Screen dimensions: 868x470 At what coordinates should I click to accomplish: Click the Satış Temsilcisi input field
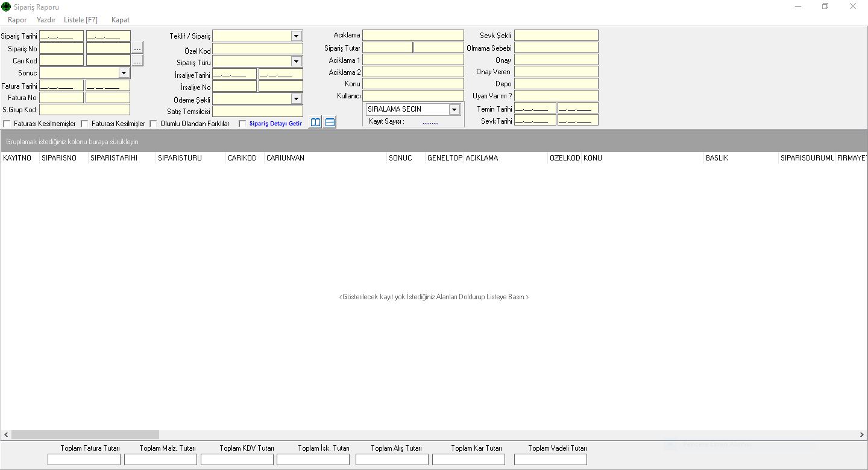pyautogui.click(x=257, y=112)
